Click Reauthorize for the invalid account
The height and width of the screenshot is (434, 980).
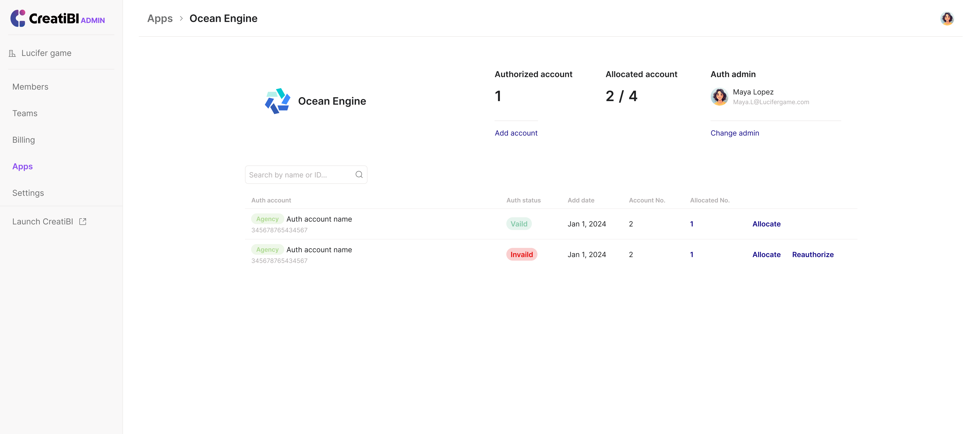813,255
